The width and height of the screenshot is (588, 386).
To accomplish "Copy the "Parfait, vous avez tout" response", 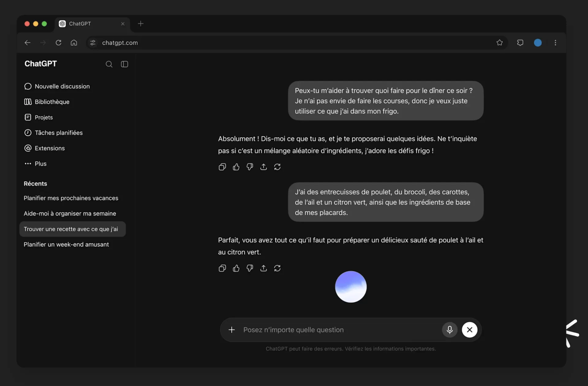I will tap(222, 268).
